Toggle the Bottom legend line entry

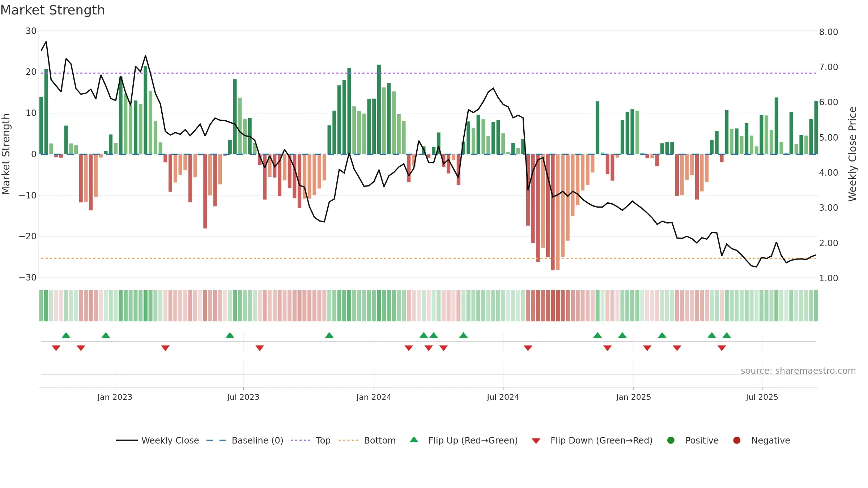click(367, 440)
